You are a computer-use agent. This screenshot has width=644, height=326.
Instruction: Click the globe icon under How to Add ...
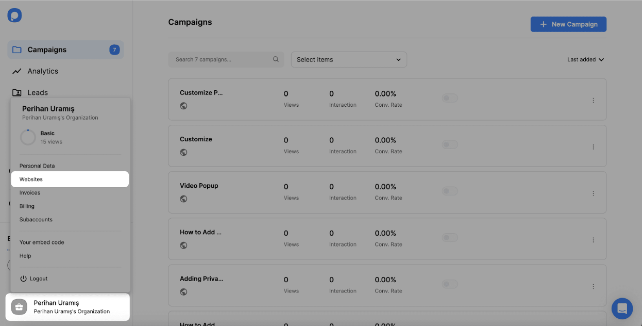(183, 245)
